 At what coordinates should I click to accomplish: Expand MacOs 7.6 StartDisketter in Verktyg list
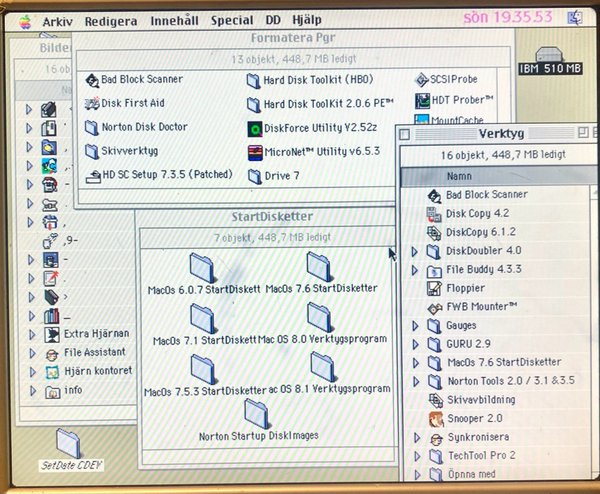tap(416, 363)
